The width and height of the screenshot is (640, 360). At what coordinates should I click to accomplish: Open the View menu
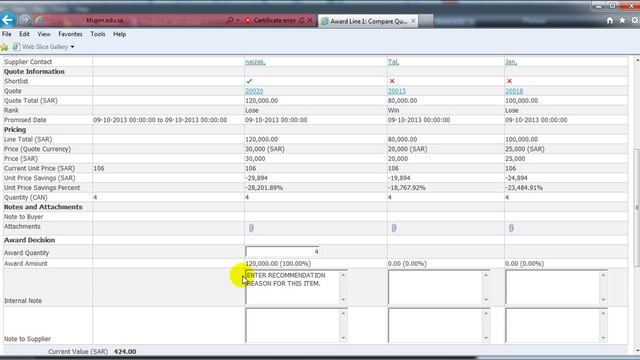(44, 34)
